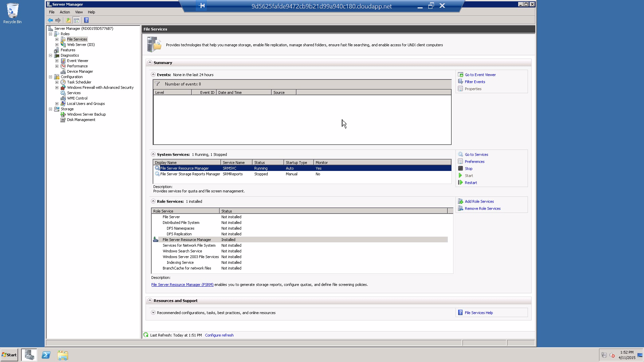Collapse the Configuration tree node
Image resolution: width=644 pixels, height=362 pixels.
(51, 77)
